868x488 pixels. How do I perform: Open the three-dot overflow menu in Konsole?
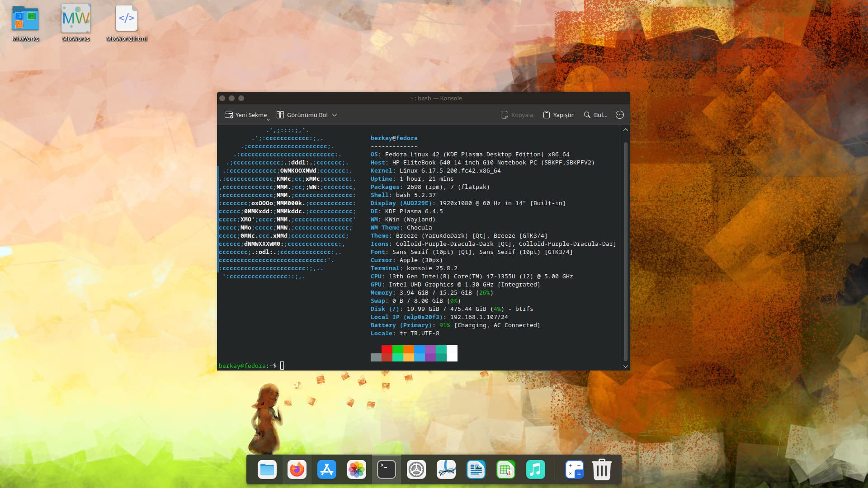pos(620,115)
